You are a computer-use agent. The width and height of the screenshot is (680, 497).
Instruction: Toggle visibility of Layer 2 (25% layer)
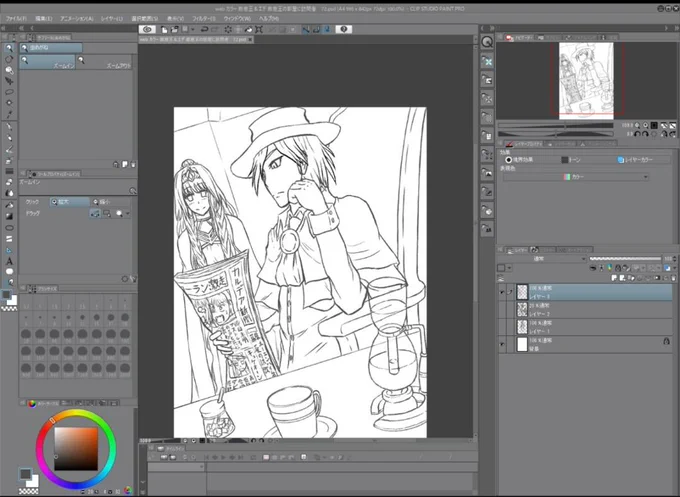pyautogui.click(x=502, y=310)
